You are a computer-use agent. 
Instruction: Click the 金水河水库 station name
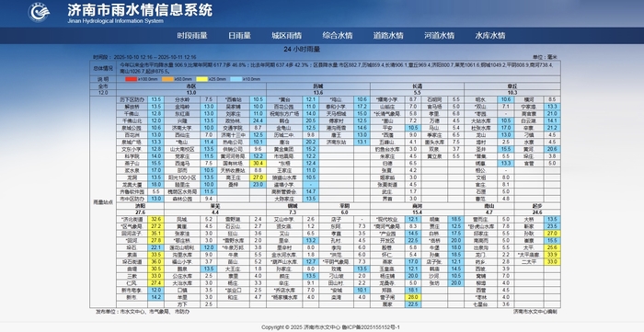tap(284, 255)
